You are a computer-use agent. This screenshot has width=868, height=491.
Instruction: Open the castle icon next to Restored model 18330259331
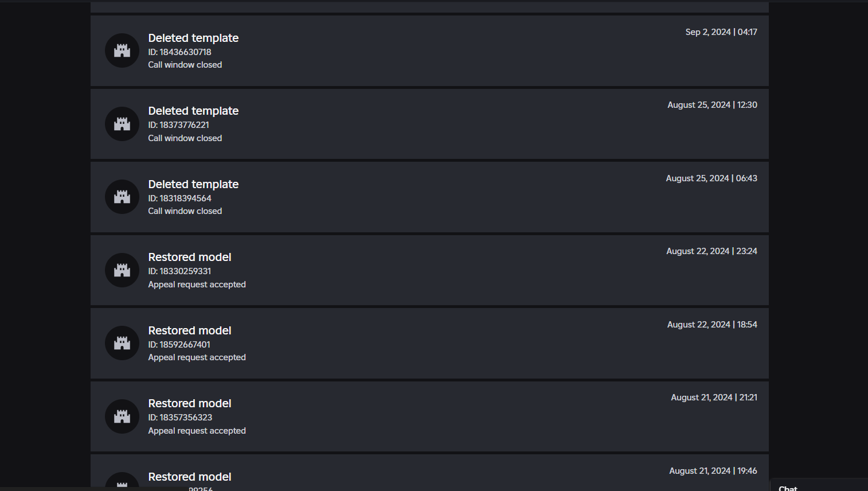[x=122, y=270]
